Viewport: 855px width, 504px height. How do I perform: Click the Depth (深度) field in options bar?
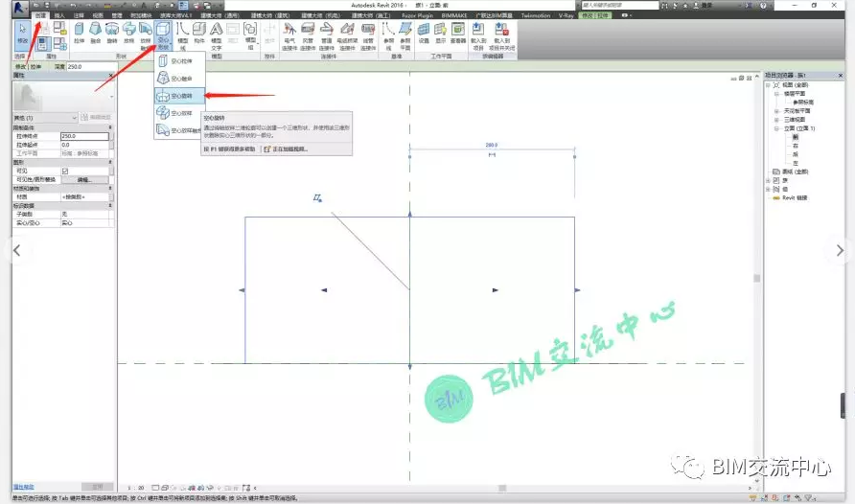point(90,66)
